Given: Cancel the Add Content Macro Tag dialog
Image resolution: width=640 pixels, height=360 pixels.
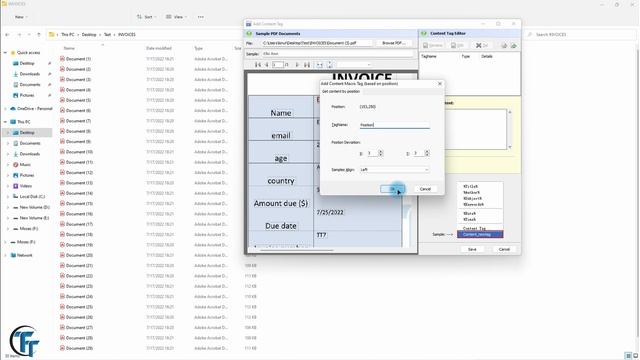Looking at the screenshot, I should point(425,189).
